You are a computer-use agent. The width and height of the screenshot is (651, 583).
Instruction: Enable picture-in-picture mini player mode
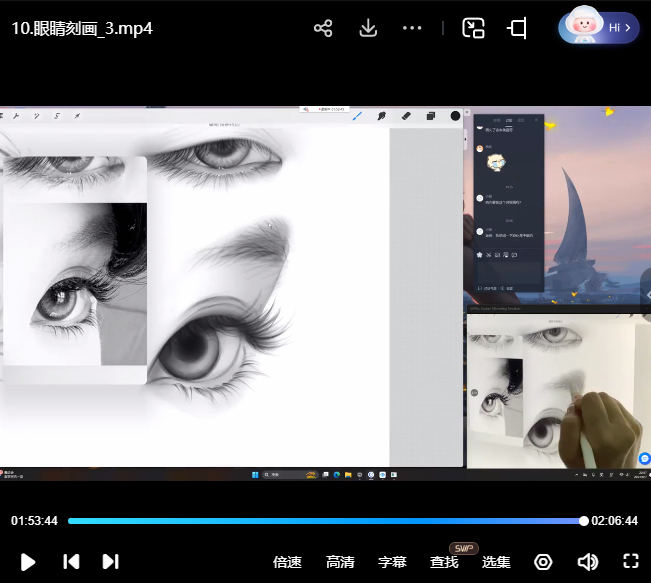[473, 28]
